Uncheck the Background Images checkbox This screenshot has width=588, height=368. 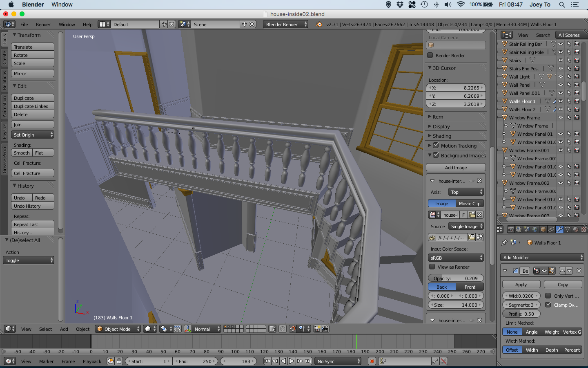[436, 155]
